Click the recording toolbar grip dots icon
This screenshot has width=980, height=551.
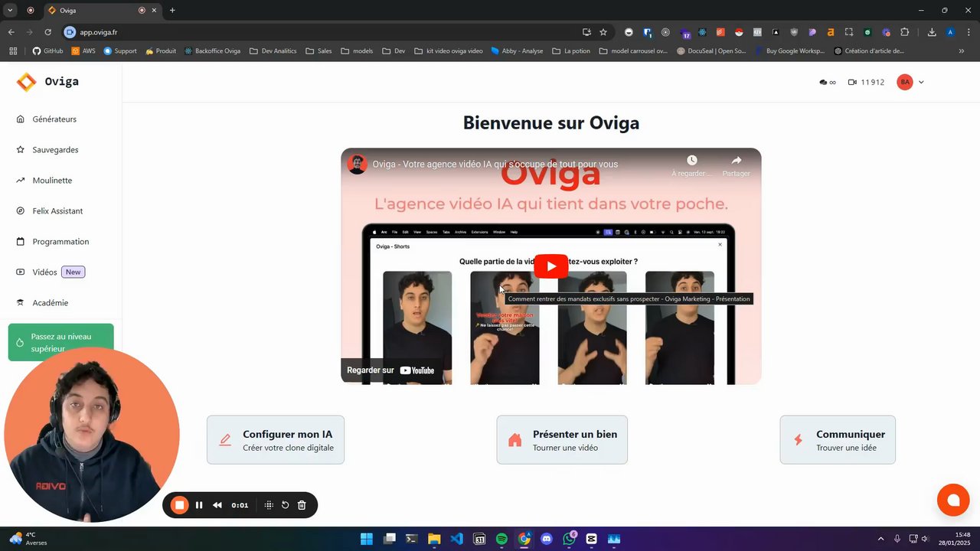269,505
